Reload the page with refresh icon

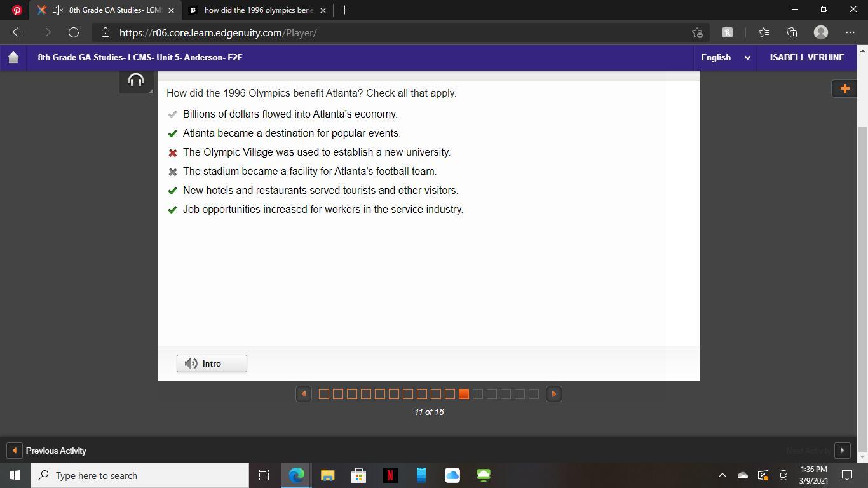(x=74, y=32)
